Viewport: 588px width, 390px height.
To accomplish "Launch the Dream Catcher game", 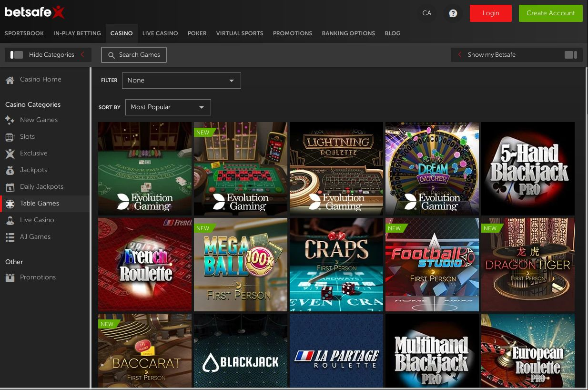I will 432,169.
